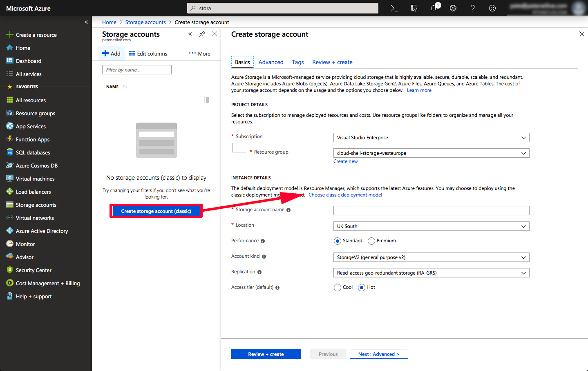Close the Create storage account blade
This screenshot has width=588, height=371.
click(582, 34)
